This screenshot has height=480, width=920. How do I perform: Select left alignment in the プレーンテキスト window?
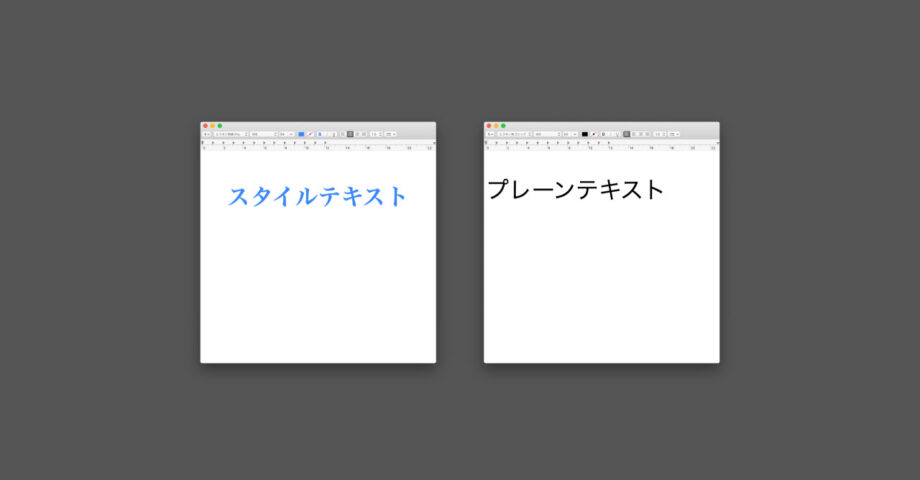click(627, 134)
